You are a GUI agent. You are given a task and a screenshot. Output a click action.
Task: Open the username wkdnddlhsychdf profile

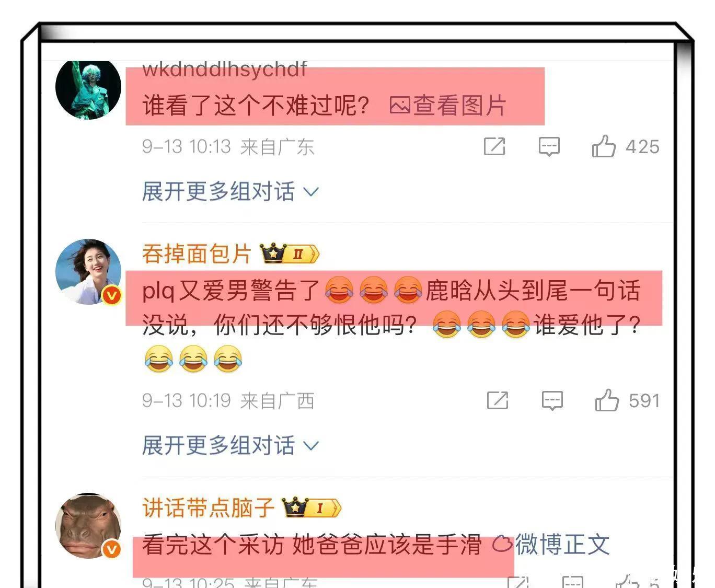pyautogui.click(x=225, y=69)
